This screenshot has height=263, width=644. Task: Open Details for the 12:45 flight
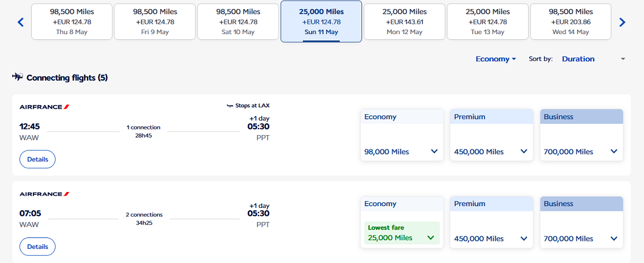(x=38, y=159)
